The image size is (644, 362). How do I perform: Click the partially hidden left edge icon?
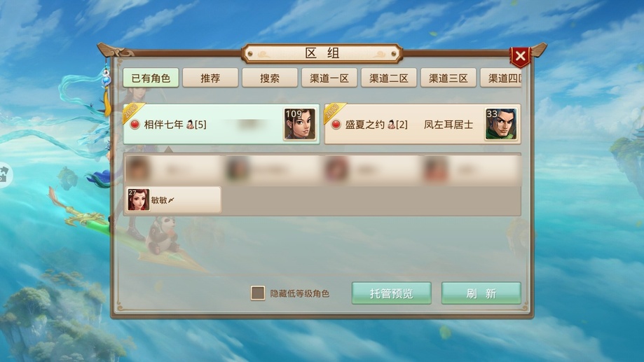point(4,174)
